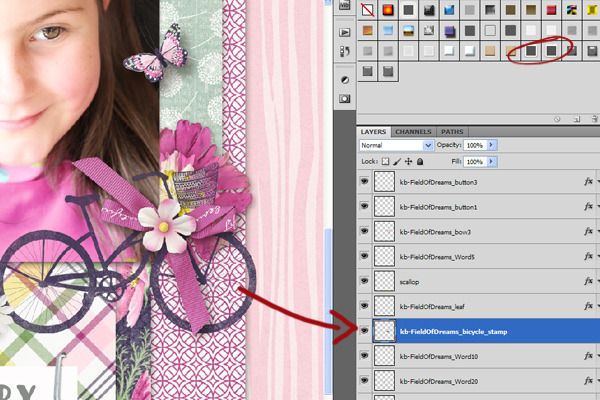Select the kb-FieldOfDreams_Word10 layer name
This screenshot has width=600, height=400.
[x=439, y=356]
